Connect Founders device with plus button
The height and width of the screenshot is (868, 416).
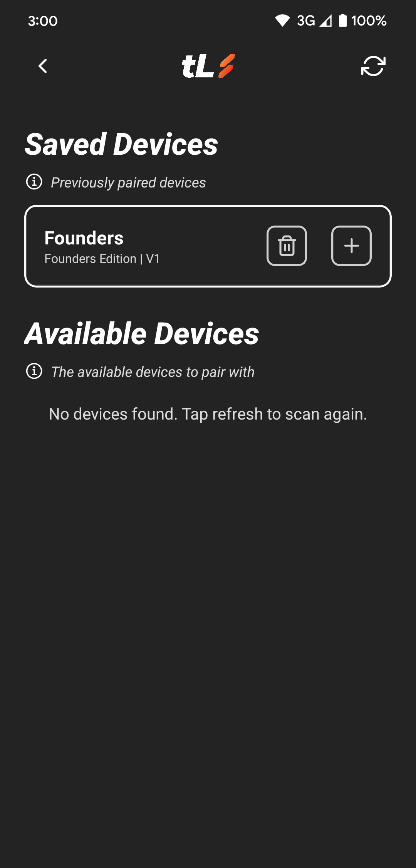pos(351,246)
